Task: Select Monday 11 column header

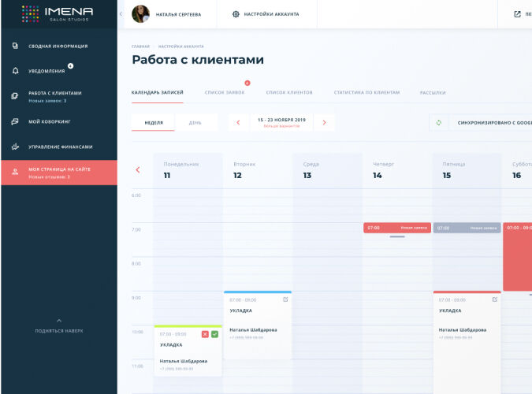Action: tap(188, 171)
